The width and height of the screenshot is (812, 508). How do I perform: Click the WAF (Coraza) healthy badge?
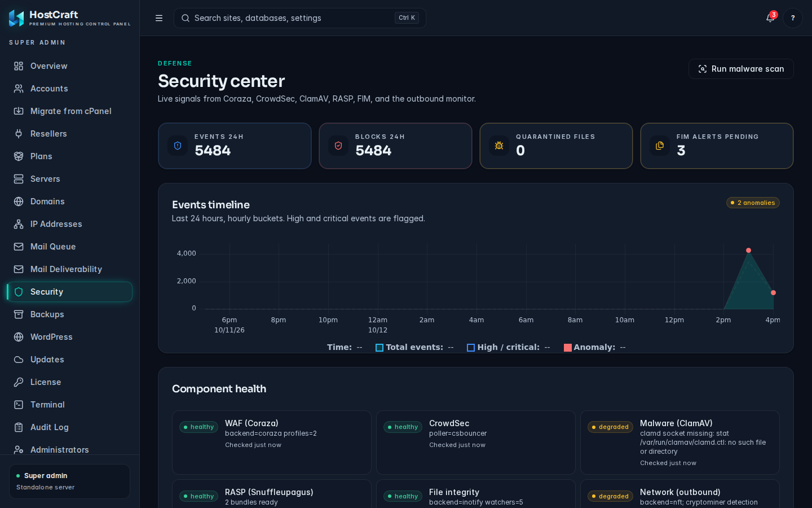(x=198, y=427)
